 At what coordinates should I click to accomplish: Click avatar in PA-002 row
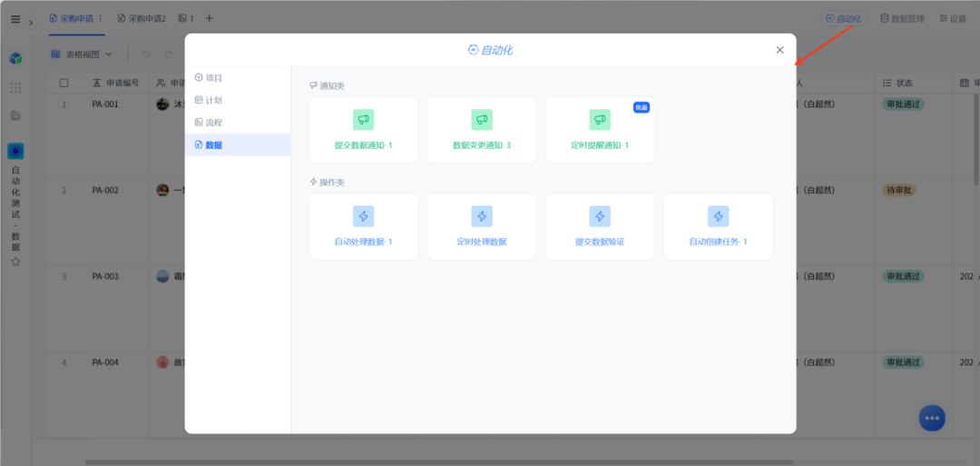[162, 190]
